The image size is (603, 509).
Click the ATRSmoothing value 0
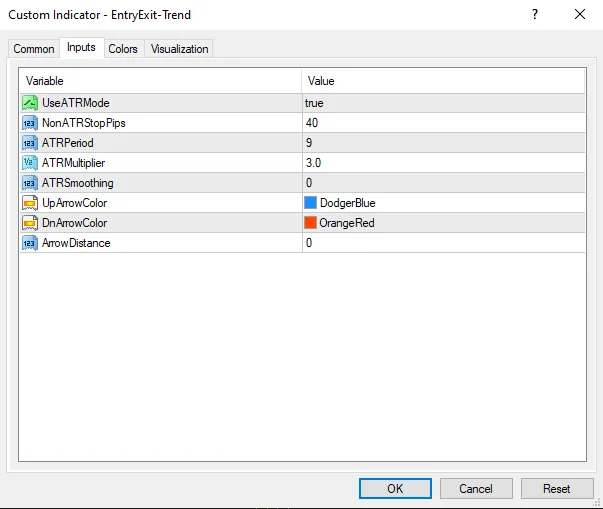click(309, 183)
